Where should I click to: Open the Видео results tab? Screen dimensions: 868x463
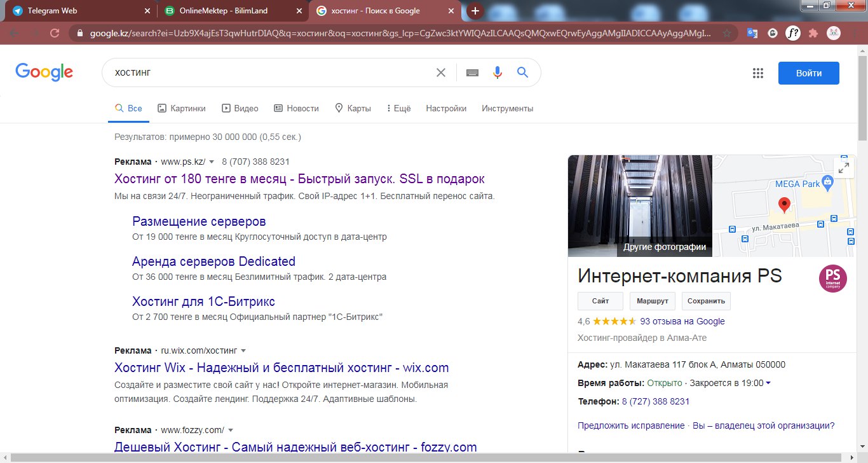[240, 108]
